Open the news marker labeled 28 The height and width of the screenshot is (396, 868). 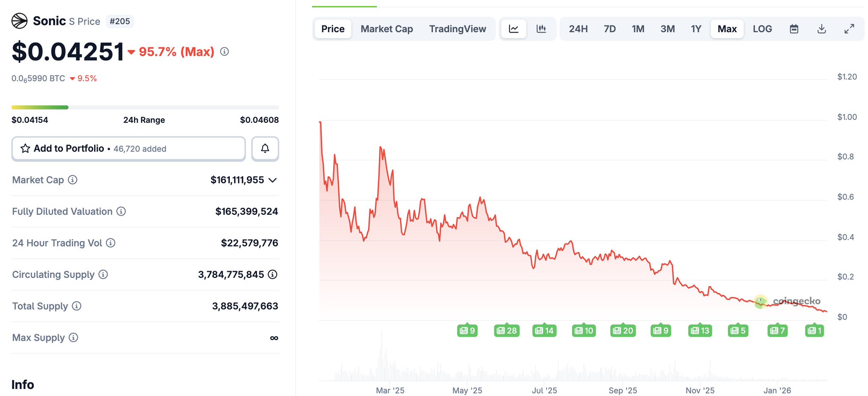click(x=507, y=330)
